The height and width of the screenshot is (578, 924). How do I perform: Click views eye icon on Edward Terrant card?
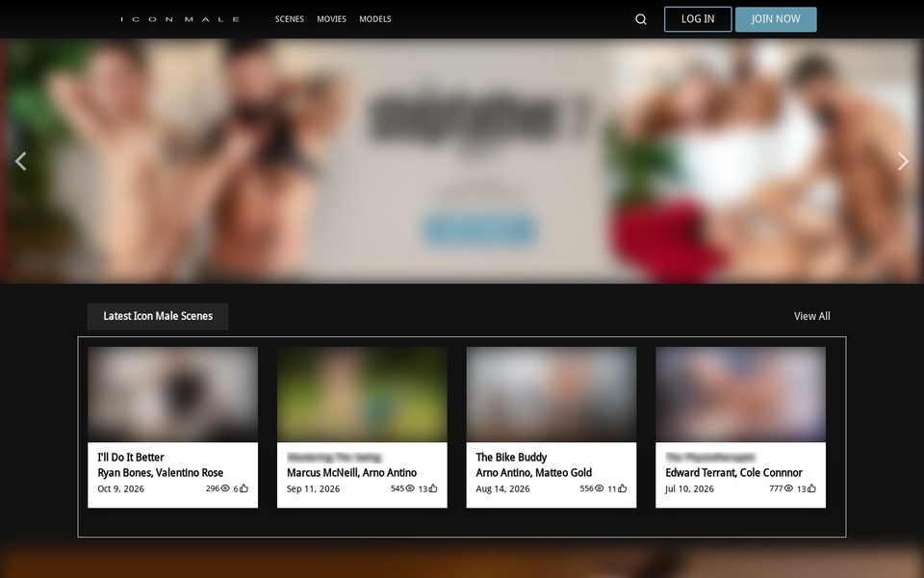(788, 488)
